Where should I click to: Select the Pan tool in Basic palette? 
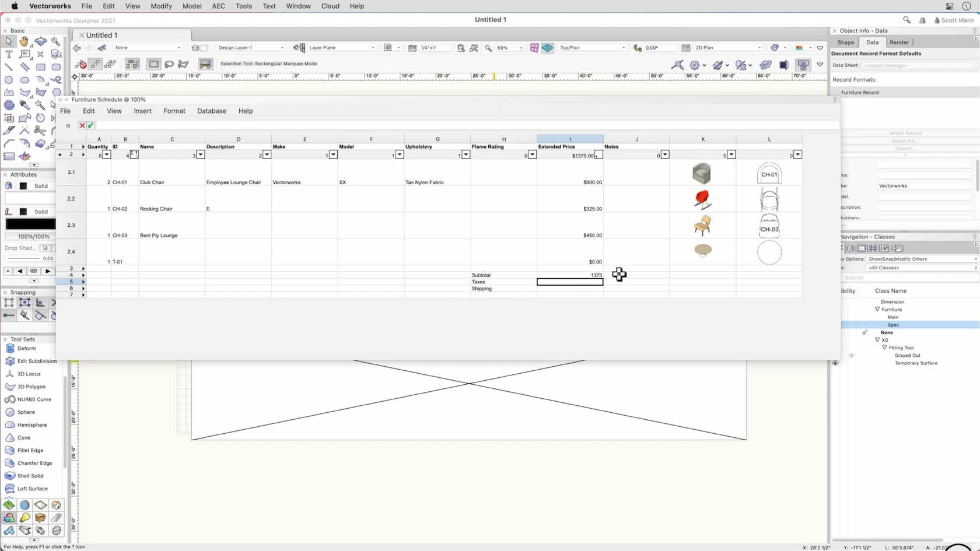pos(24,42)
